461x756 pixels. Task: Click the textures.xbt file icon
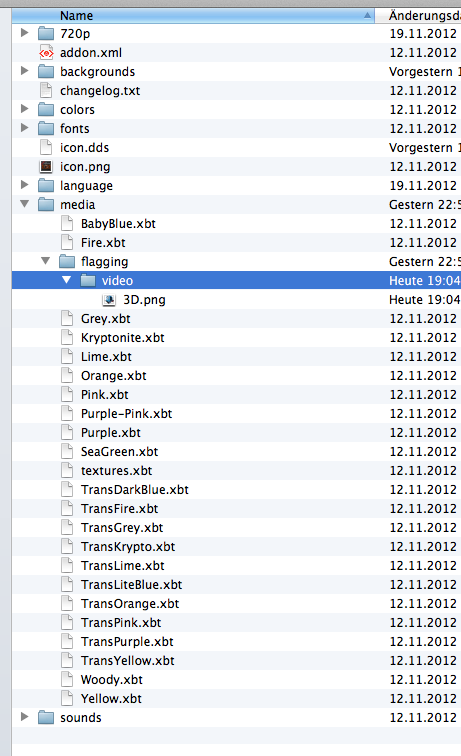tap(67, 471)
